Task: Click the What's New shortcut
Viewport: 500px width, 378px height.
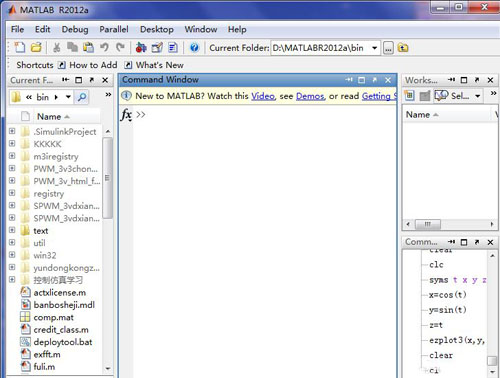Action: tap(154, 65)
